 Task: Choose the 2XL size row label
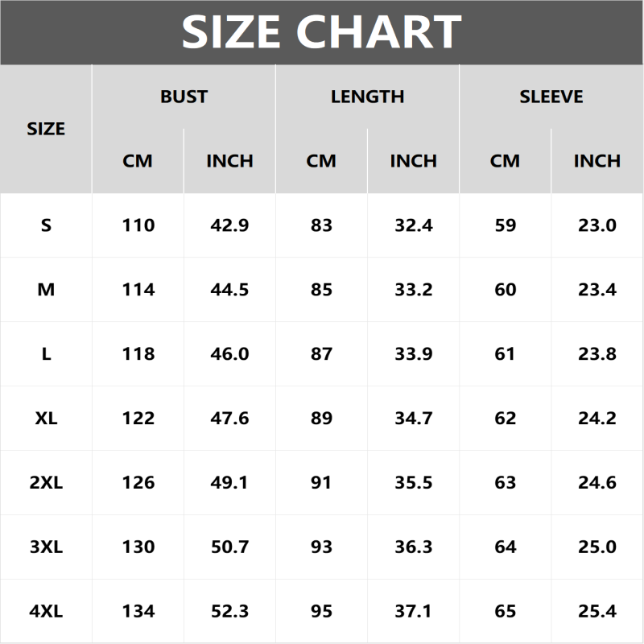(46, 483)
